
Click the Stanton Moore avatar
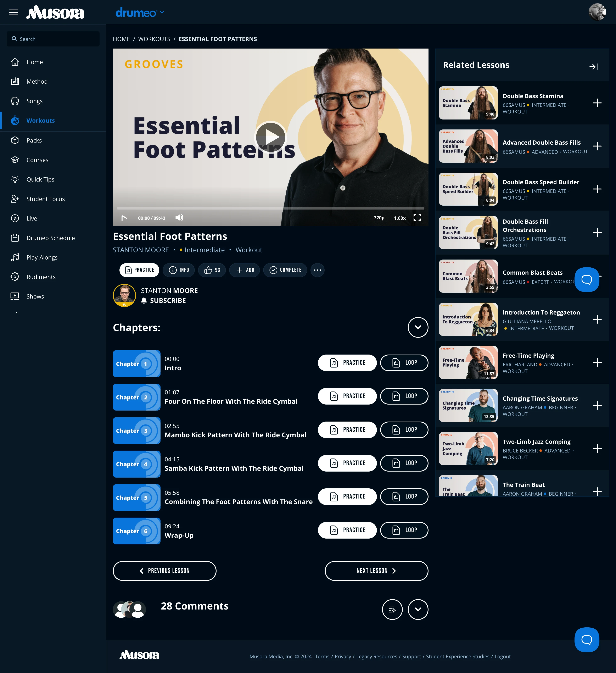tap(124, 295)
